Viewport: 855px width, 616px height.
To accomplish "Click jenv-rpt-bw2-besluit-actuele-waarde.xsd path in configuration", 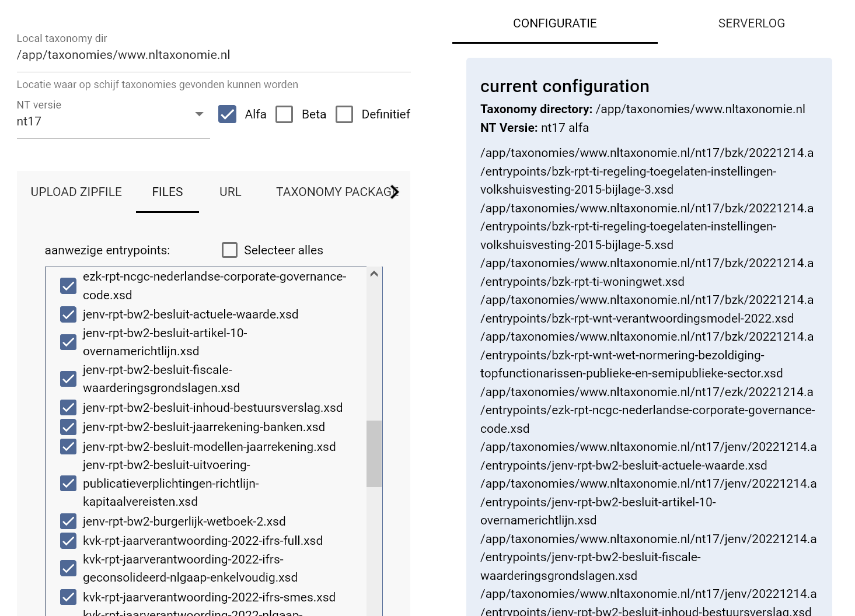I will (x=648, y=456).
